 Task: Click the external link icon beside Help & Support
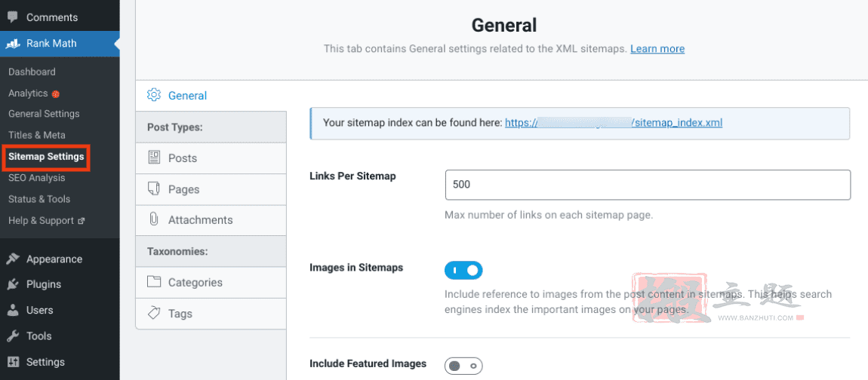tap(81, 221)
